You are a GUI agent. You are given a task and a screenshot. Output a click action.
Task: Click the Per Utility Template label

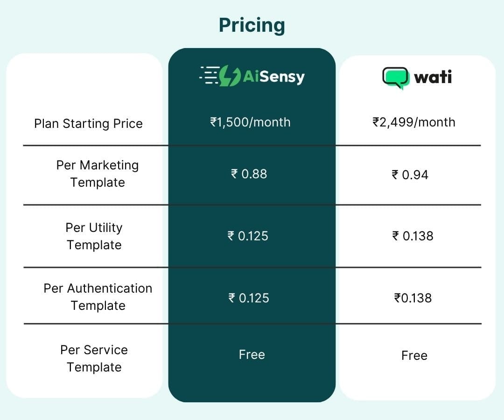point(94,236)
